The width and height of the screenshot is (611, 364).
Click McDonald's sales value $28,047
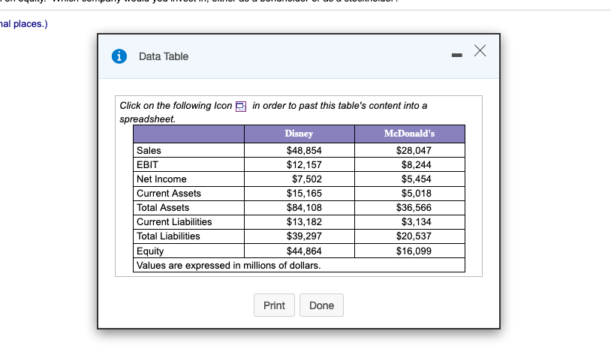(414, 150)
